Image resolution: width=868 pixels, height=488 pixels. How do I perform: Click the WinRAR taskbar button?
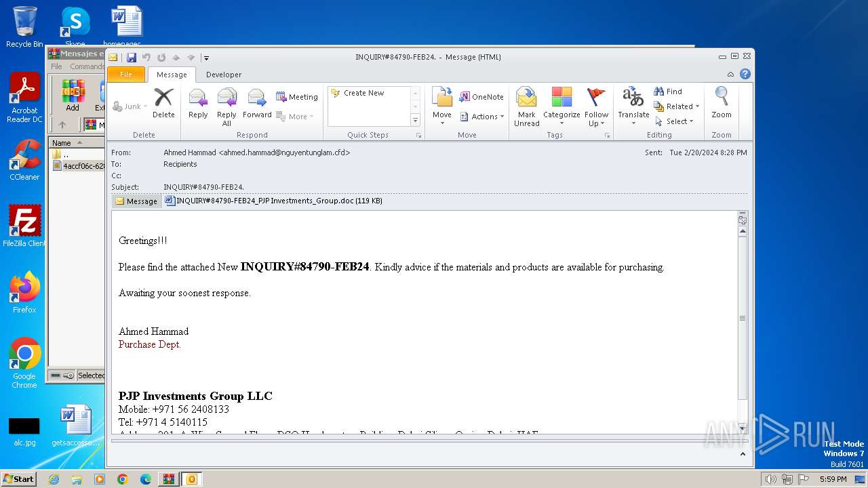tap(168, 479)
